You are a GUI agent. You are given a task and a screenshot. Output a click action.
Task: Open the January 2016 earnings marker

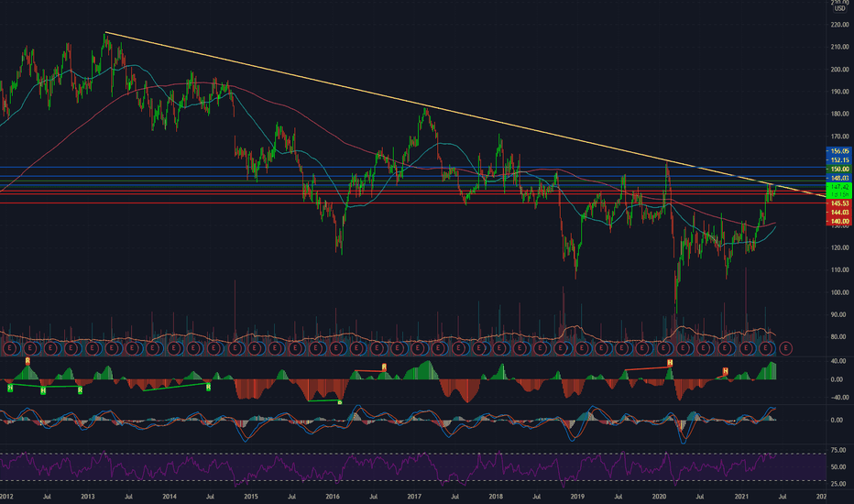[336, 347]
